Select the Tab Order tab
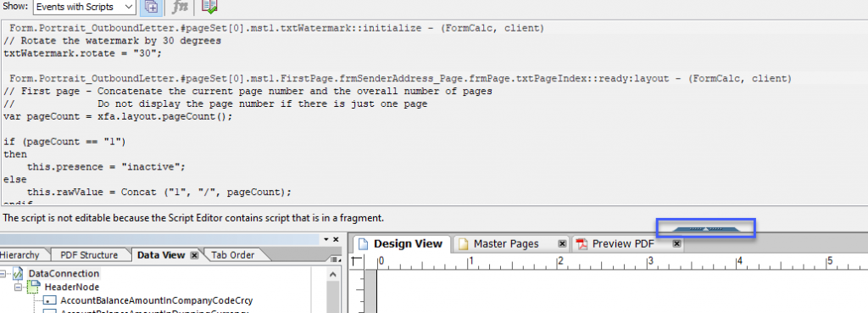Screen dimensions: 868x313 tap(232, 254)
